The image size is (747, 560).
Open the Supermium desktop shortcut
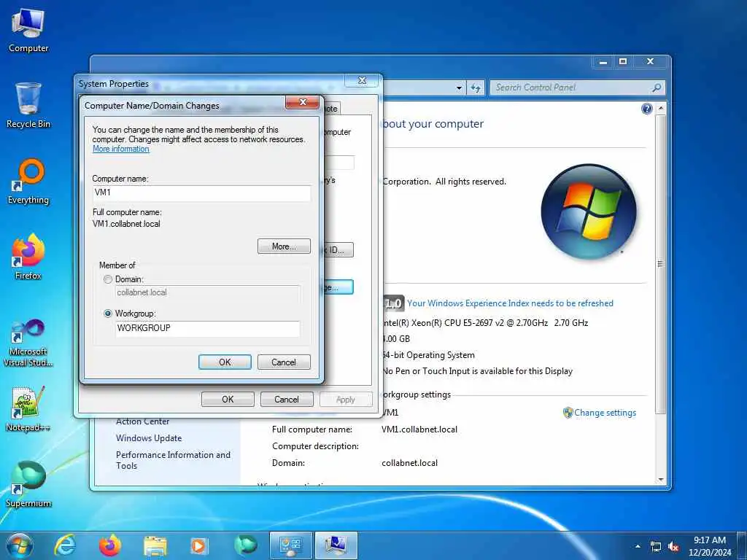pos(28,484)
